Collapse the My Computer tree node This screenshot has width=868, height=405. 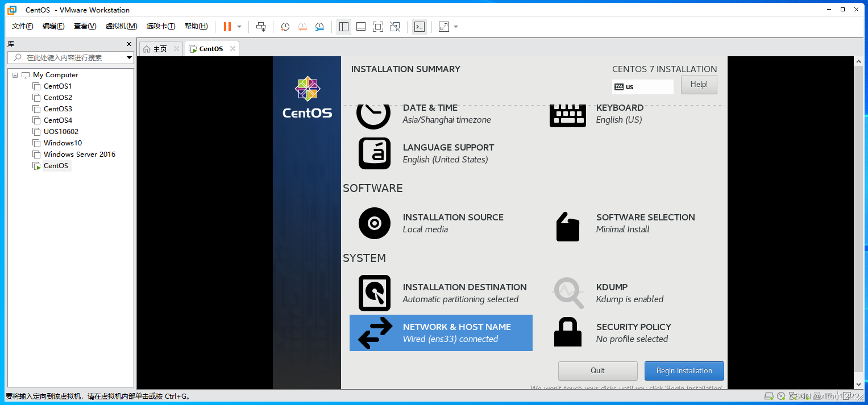(15, 75)
